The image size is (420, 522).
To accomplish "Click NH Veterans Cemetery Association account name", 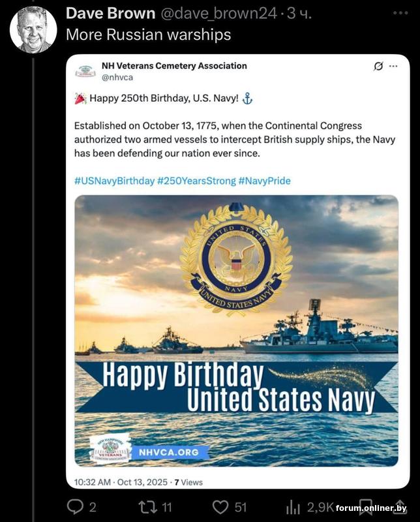I will pos(174,66).
